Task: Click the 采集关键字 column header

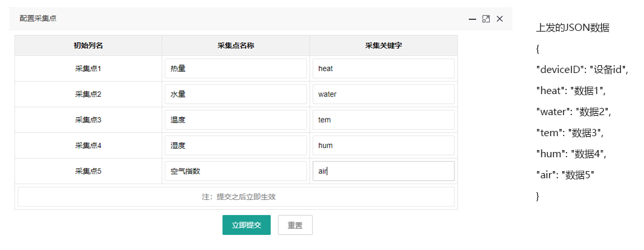Action: point(384,45)
